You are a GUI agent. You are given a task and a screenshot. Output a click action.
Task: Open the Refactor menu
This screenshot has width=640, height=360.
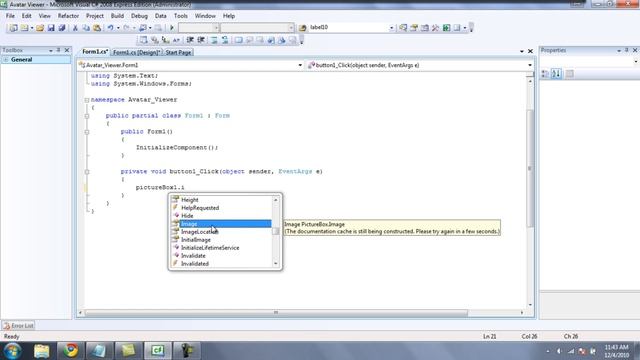pos(68,16)
